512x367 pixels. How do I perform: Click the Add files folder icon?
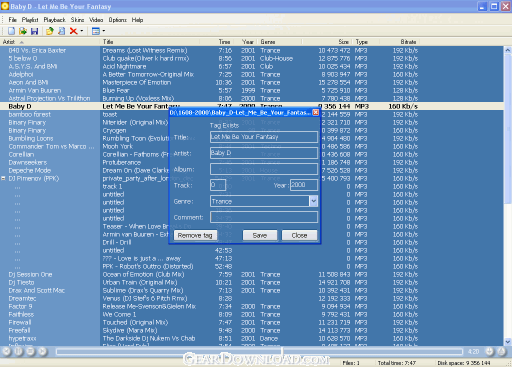[x=50, y=31]
